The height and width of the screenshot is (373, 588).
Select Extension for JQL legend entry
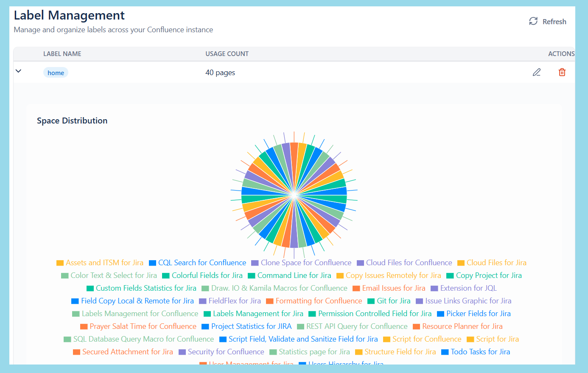(x=464, y=288)
